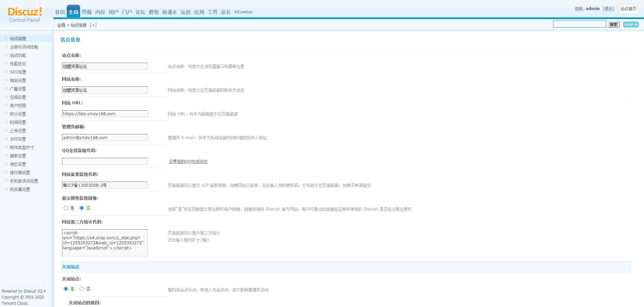Open 上传设置 in the sidebar
The image size is (644, 307).
click(18, 131)
